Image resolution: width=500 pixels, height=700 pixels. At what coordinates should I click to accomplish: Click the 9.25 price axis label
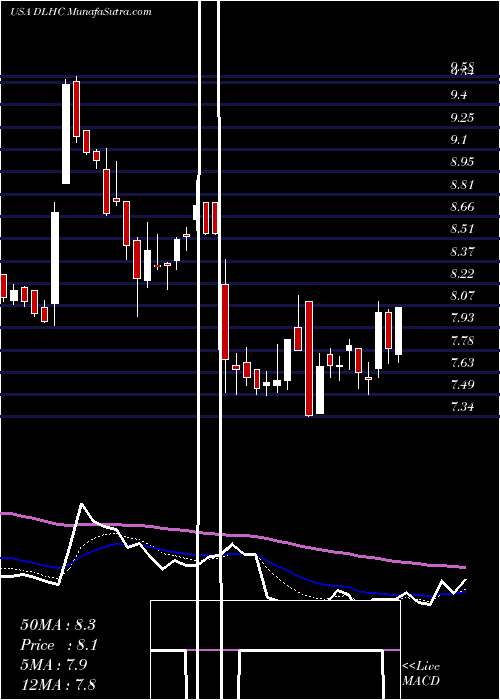tap(462, 117)
